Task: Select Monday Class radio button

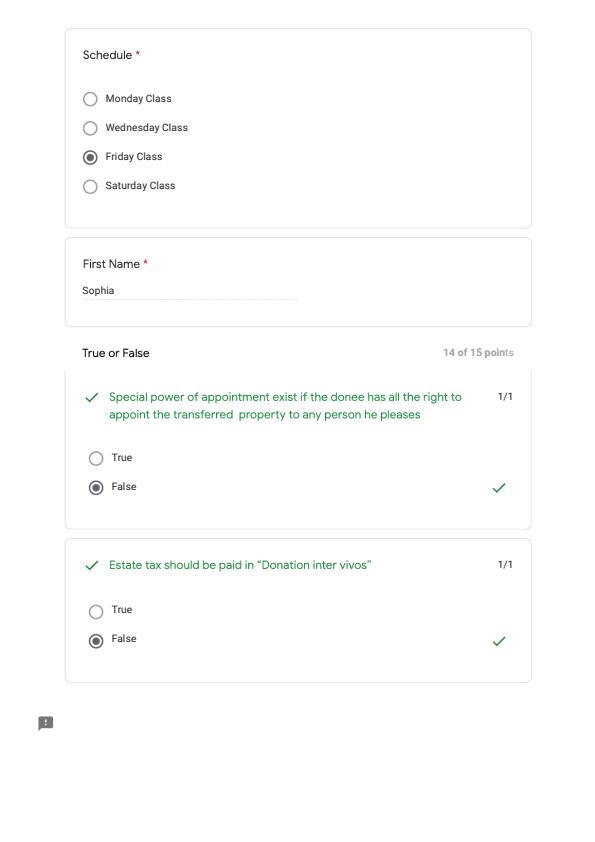Action: pos(90,99)
